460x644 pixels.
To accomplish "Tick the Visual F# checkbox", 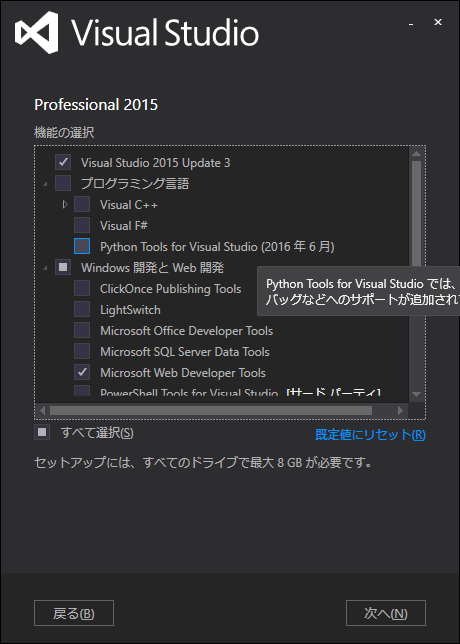I will 82,225.
